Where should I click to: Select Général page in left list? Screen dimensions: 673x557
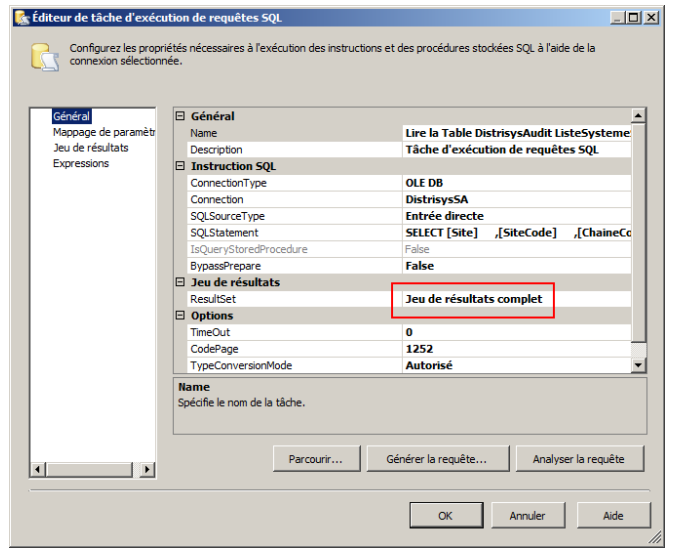click(72, 117)
